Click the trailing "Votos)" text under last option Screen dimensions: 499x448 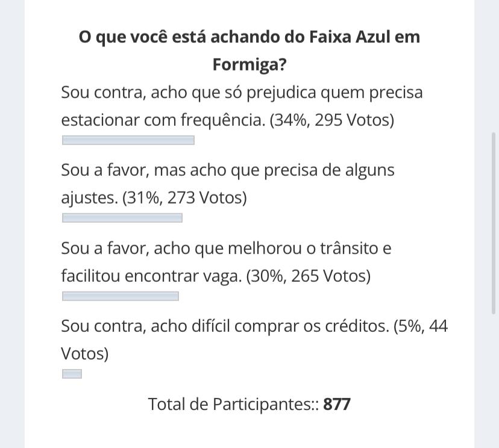coord(84,353)
